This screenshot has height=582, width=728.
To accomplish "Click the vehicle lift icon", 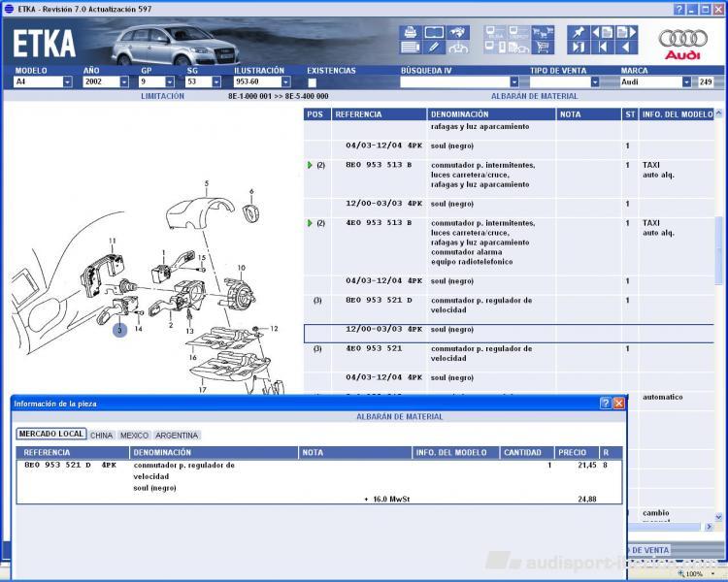I will [x=457, y=47].
